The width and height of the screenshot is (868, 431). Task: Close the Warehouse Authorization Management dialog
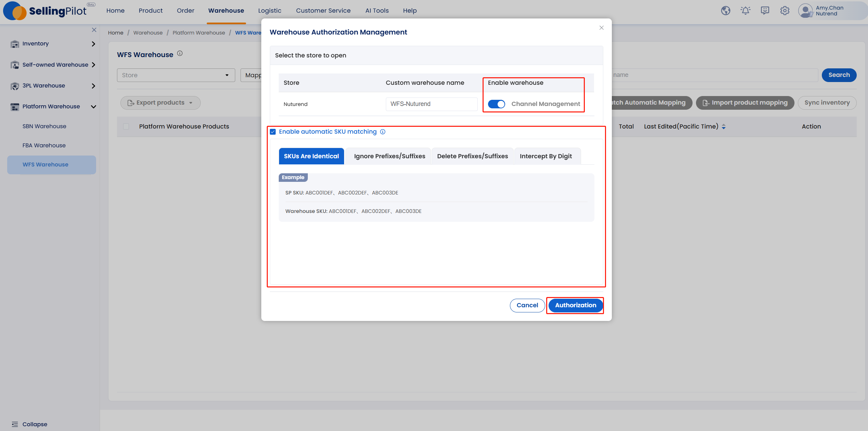tap(602, 28)
